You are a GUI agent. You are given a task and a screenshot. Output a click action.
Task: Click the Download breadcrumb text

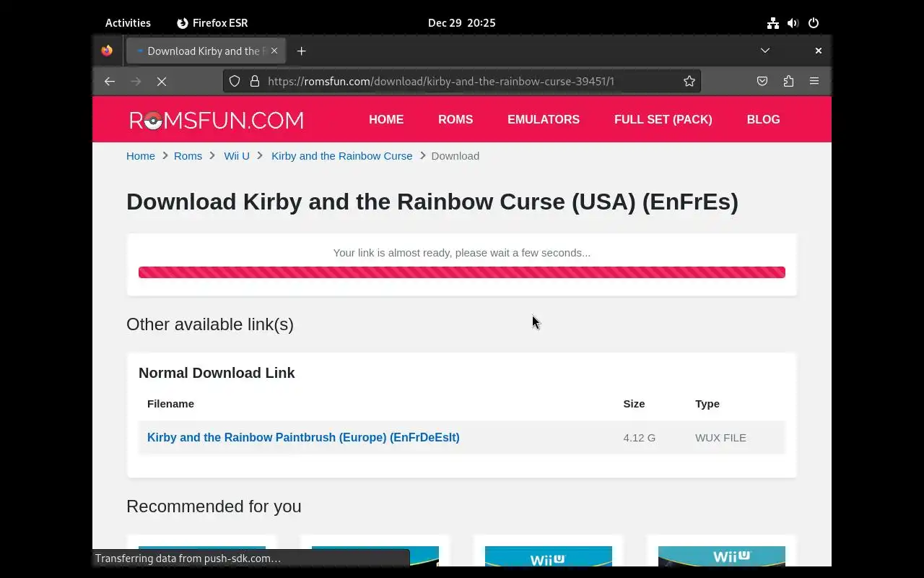coord(456,155)
